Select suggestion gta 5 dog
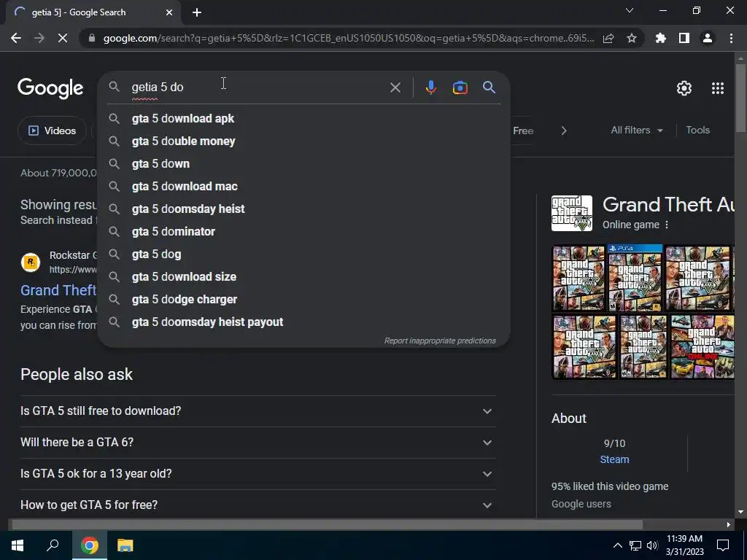The image size is (747, 560). pyautogui.click(x=303, y=254)
